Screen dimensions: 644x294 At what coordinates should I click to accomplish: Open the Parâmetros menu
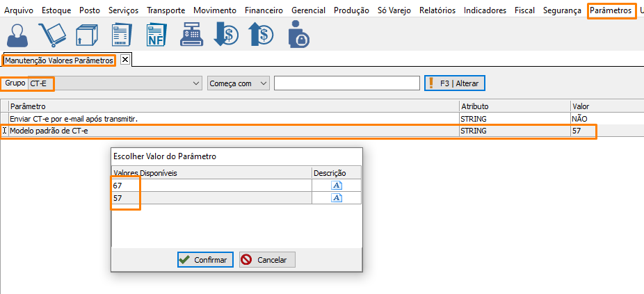tap(611, 10)
